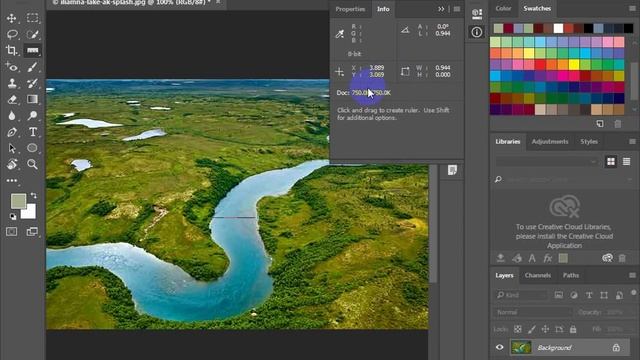This screenshot has width=640, height=360.
Task: Delete swatch with trash icon
Action: tap(618, 124)
